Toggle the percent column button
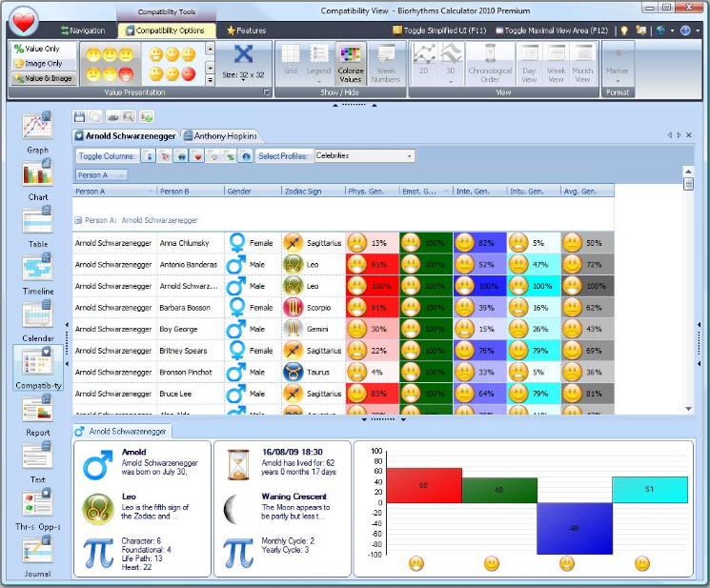 pyautogui.click(x=230, y=156)
